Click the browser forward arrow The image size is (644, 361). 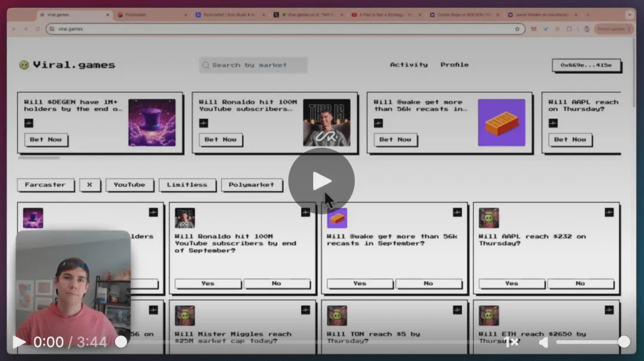26,29
